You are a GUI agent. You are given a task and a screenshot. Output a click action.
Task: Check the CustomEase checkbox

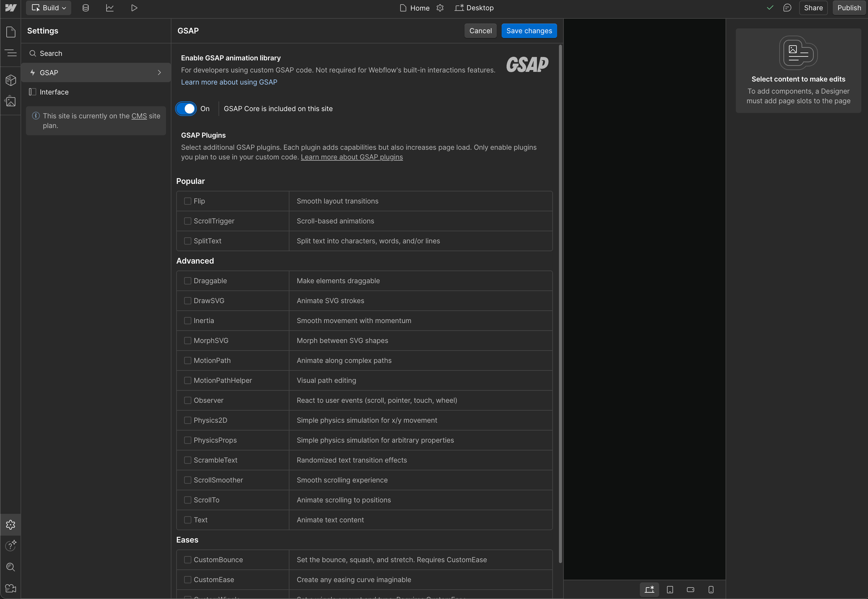187,580
